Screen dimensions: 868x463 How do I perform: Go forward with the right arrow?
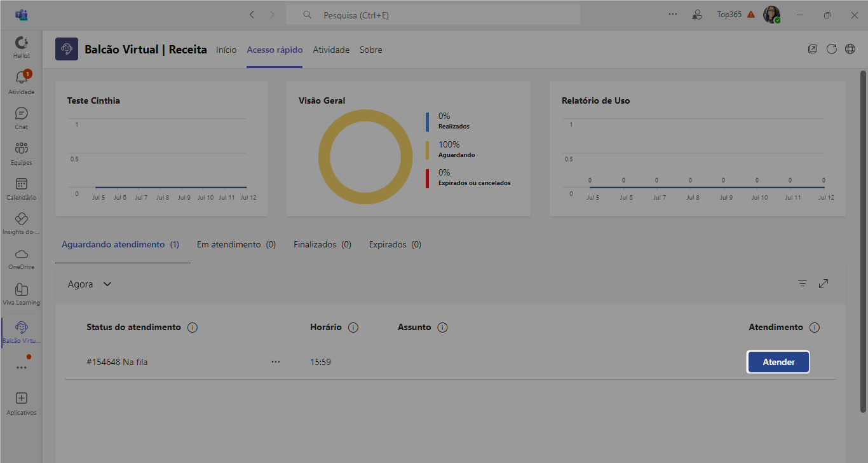(272, 15)
